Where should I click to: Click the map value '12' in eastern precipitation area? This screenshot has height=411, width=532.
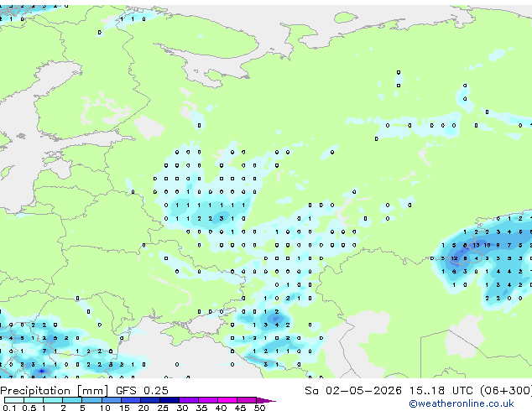coord(454,258)
